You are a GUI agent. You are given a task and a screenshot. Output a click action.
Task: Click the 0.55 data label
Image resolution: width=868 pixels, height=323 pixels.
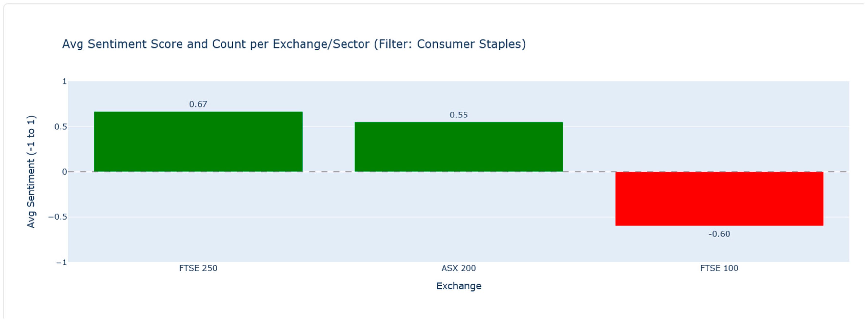pos(459,115)
